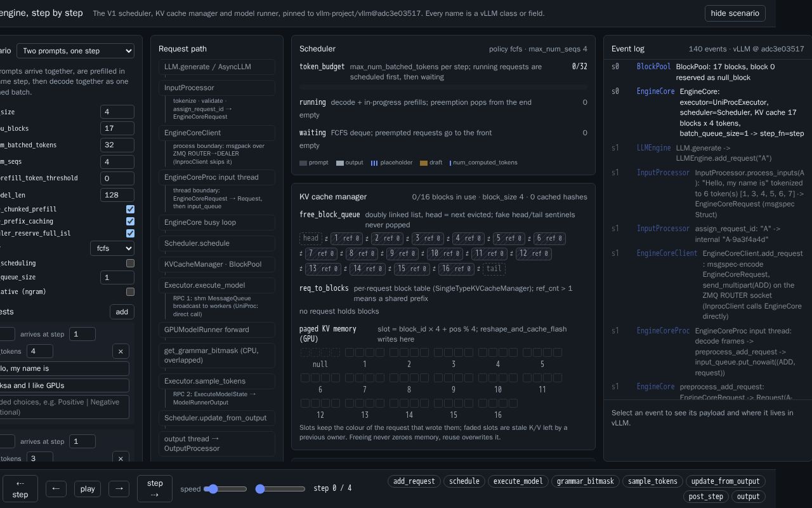This screenshot has height=508, width=812.
Task: Select the grammar_bitmask phase chip
Action: (x=586, y=481)
